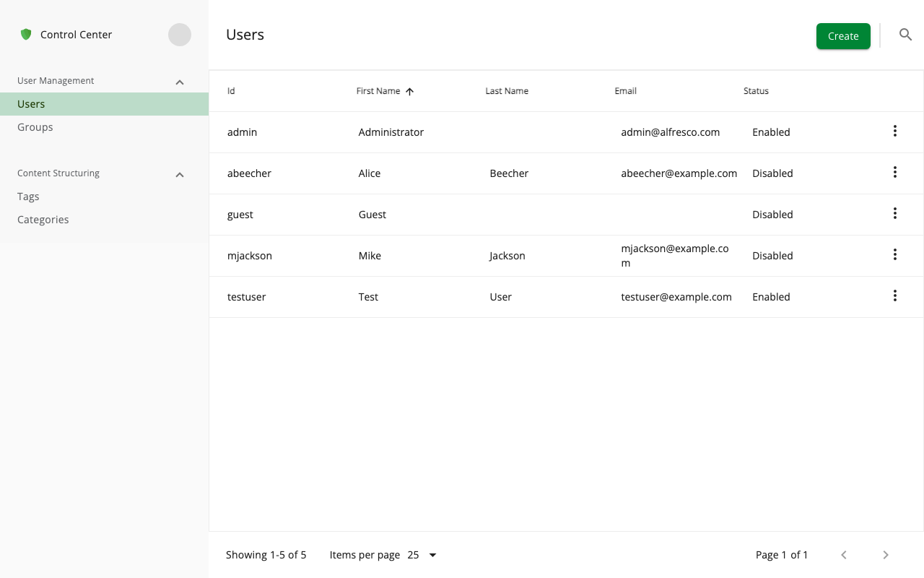Open the Items per page dropdown
Viewport: 924px width, 578px height.
point(423,555)
